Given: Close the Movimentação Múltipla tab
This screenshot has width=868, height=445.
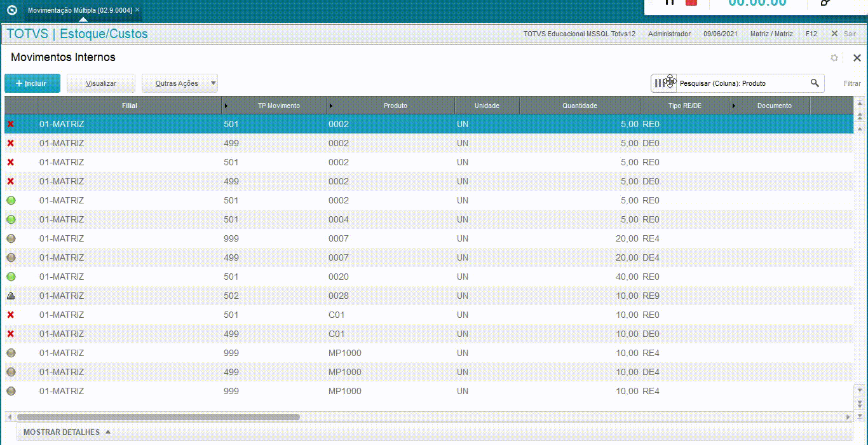Looking at the screenshot, I should [137, 10].
